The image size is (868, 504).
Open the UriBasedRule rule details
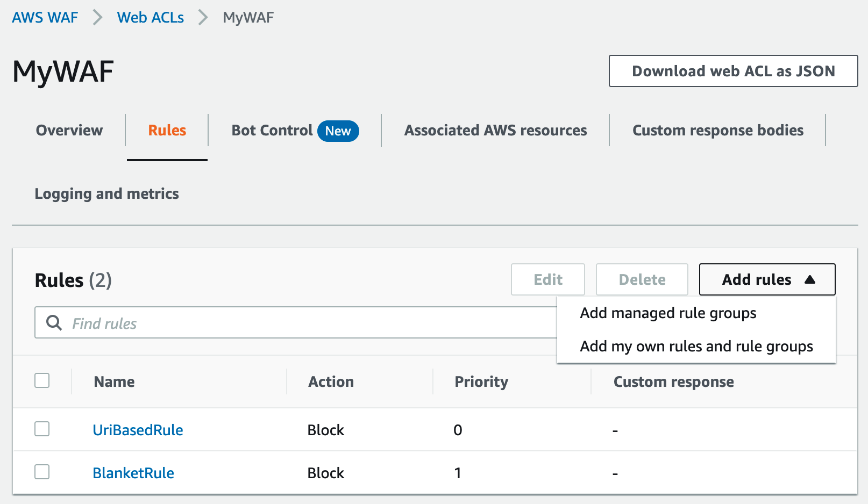pos(138,429)
